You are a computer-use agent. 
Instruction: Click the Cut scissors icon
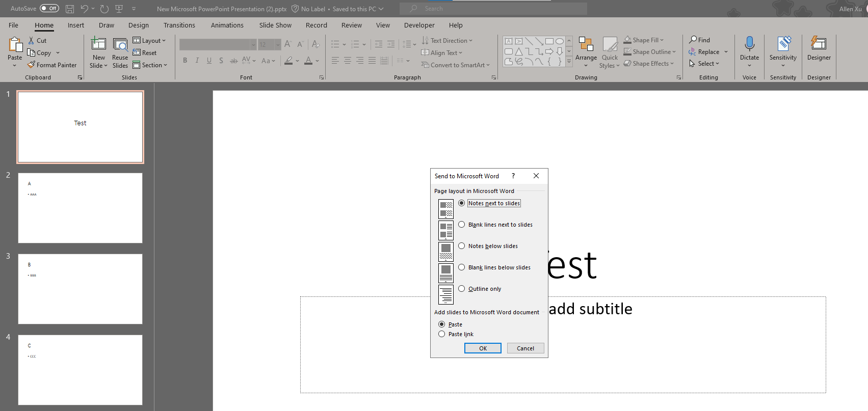pyautogui.click(x=31, y=41)
